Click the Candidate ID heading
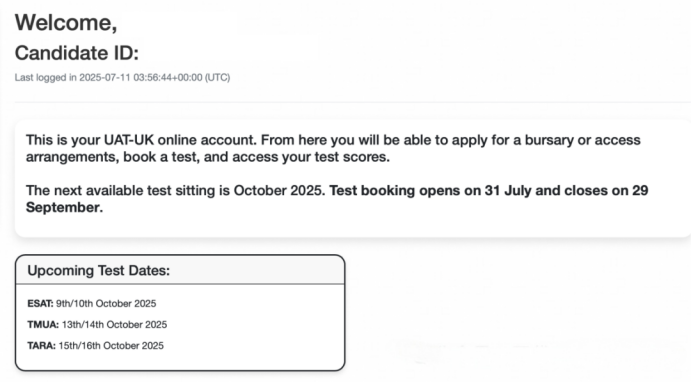Screen dimensions: 692x383 pyautogui.click(x=77, y=53)
